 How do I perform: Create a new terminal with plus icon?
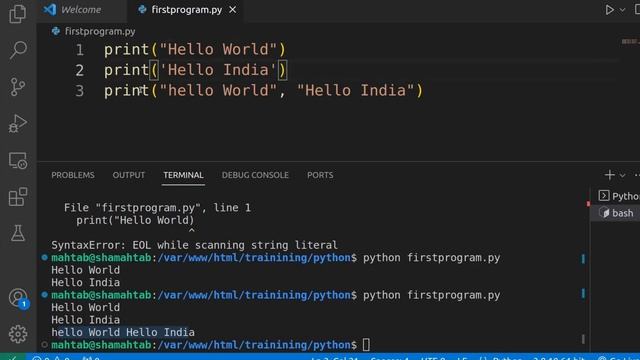609,175
